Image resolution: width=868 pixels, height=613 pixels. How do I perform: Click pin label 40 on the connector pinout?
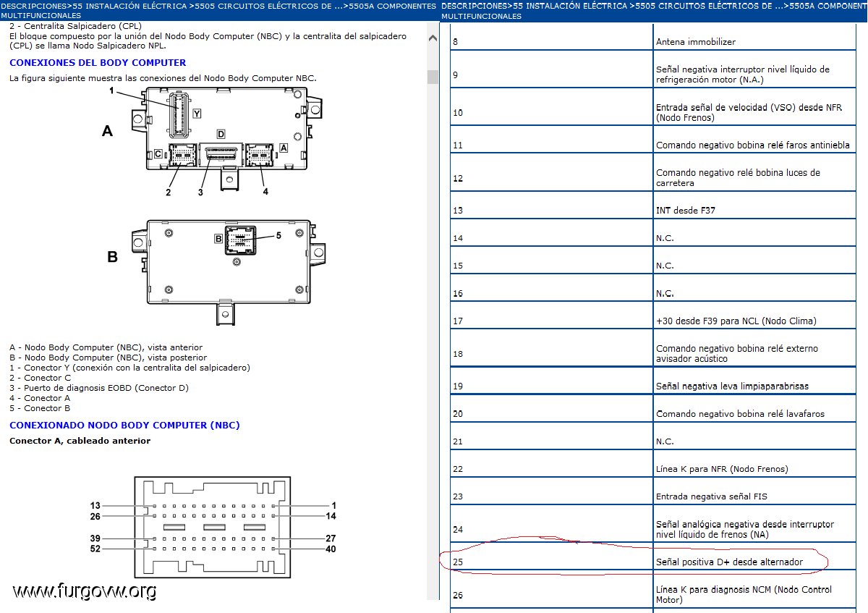pos(331,549)
